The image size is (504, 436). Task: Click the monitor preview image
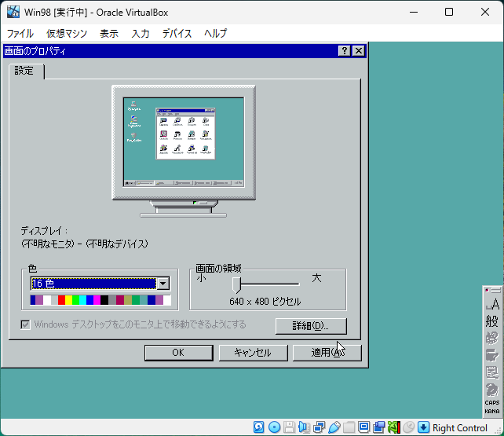pos(184,141)
